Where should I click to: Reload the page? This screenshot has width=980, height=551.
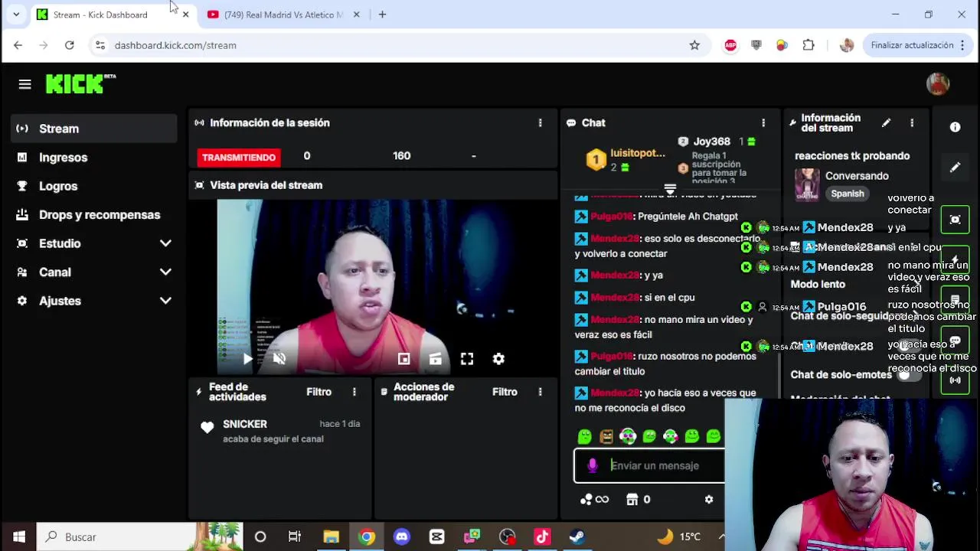click(69, 45)
